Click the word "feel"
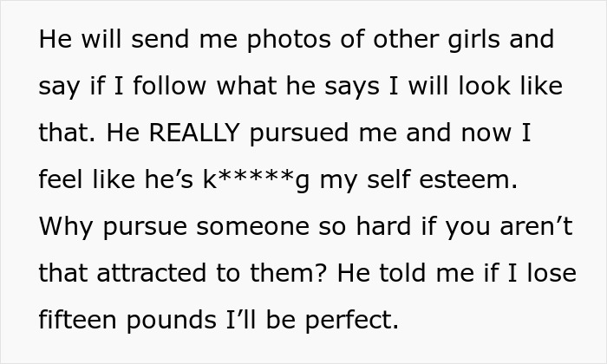This screenshot has height=364, width=607. 62,180
